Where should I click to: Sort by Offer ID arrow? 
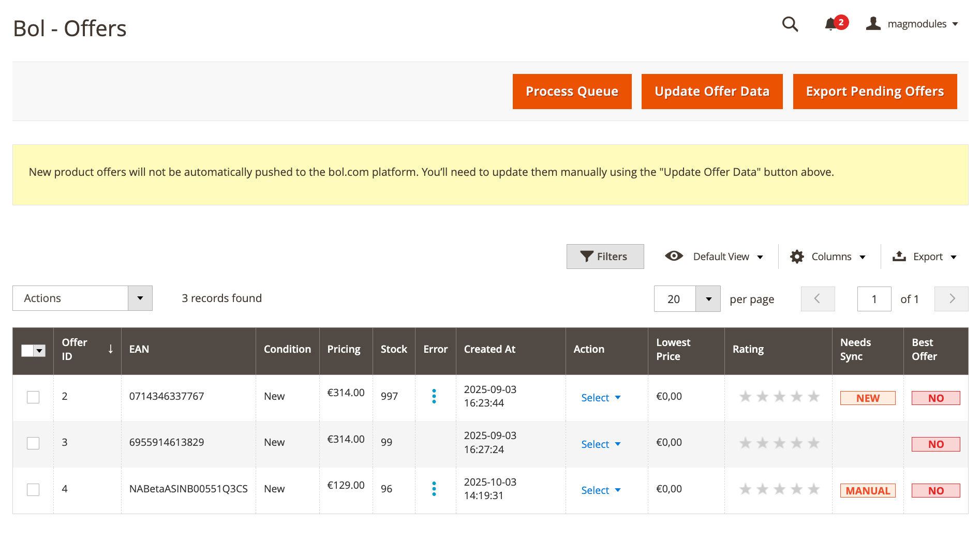coord(110,349)
